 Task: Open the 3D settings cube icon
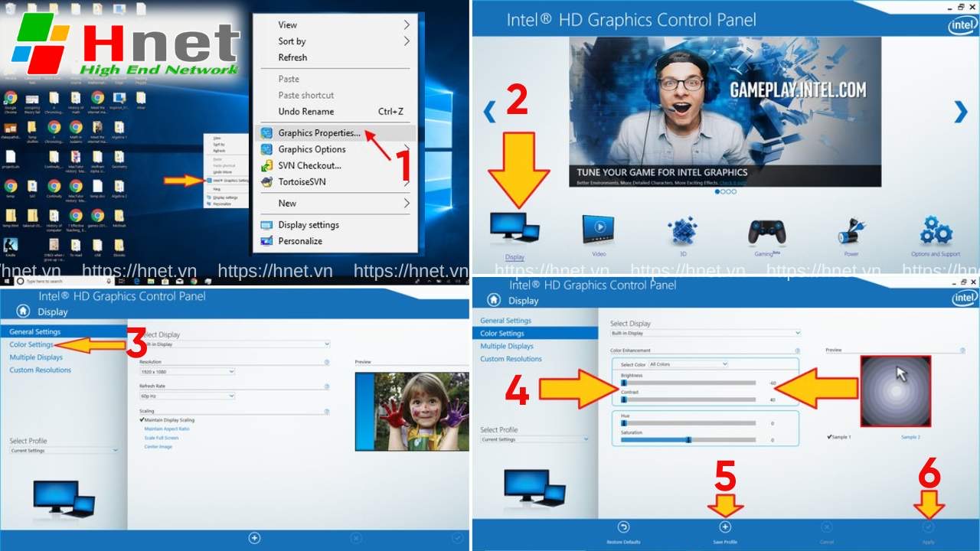[681, 231]
